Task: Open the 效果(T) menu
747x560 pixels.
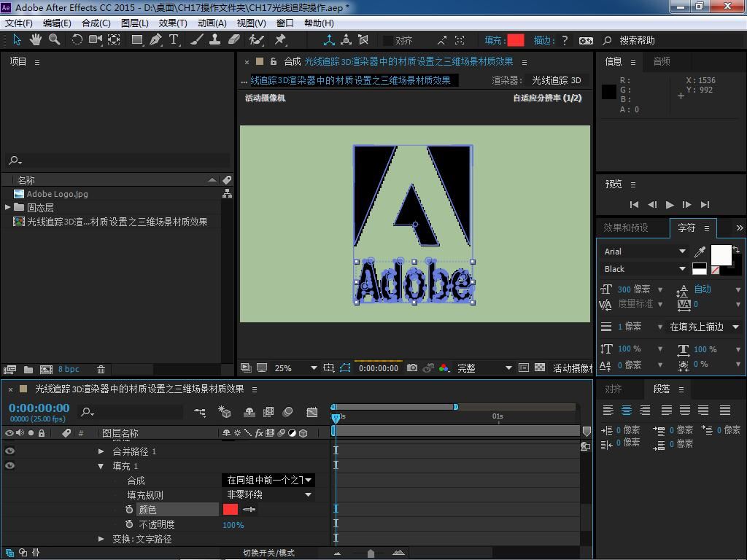Action: point(172,23)
